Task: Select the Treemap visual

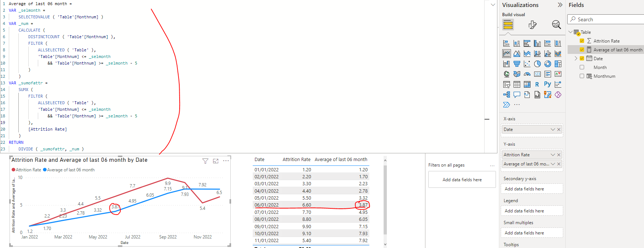Action: click(558, 64)
